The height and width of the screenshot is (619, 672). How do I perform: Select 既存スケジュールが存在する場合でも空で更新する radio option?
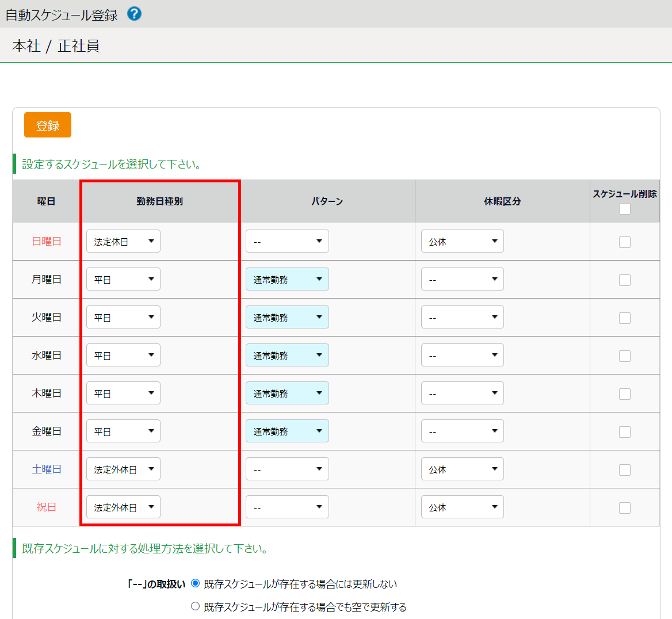(196, 606)
